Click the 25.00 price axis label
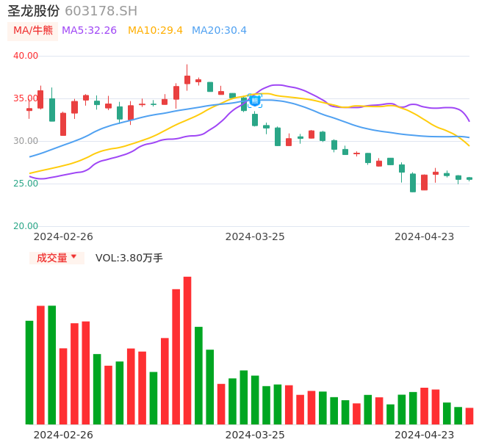 pyautogui.click(x=26, y=184)
